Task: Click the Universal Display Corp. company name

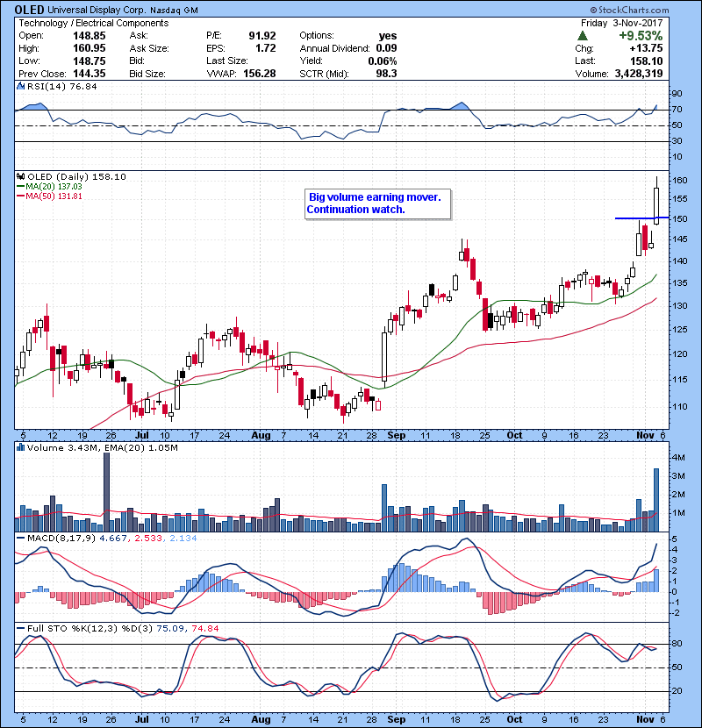Action: point(97,11)
